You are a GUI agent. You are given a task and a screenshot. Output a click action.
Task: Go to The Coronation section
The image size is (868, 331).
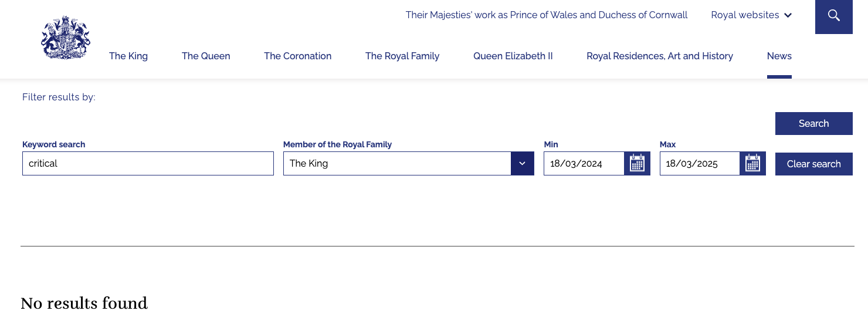pos(297,56)
